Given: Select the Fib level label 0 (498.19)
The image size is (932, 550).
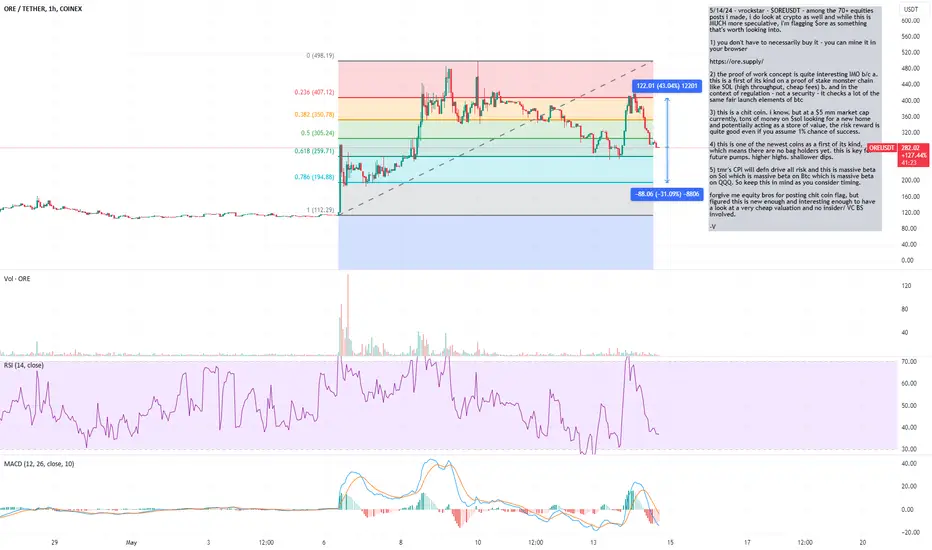Looking at the screenshot, I should (320, 56).
